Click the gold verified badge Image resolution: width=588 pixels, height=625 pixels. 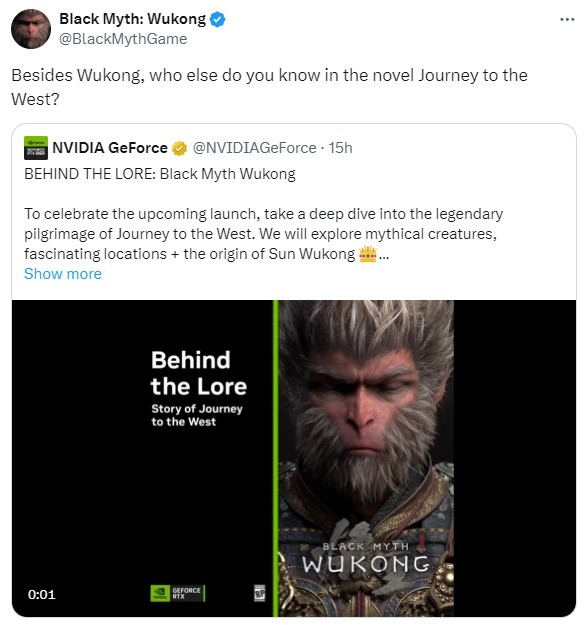(x=179, y=148)
